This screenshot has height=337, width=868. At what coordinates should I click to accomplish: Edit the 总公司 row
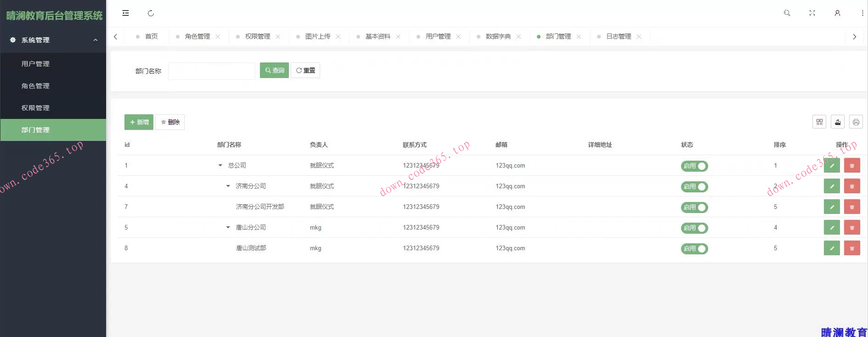[832, 165]
